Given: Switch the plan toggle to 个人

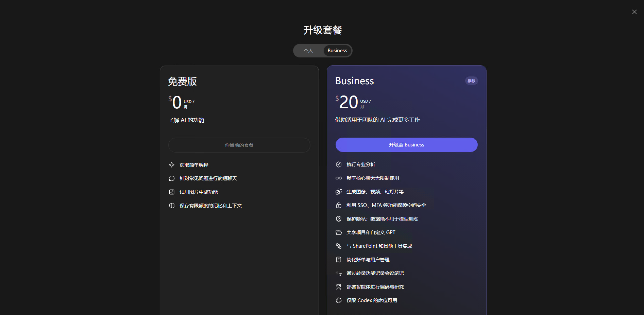Looking at the screenshot, I should [308, 50].
